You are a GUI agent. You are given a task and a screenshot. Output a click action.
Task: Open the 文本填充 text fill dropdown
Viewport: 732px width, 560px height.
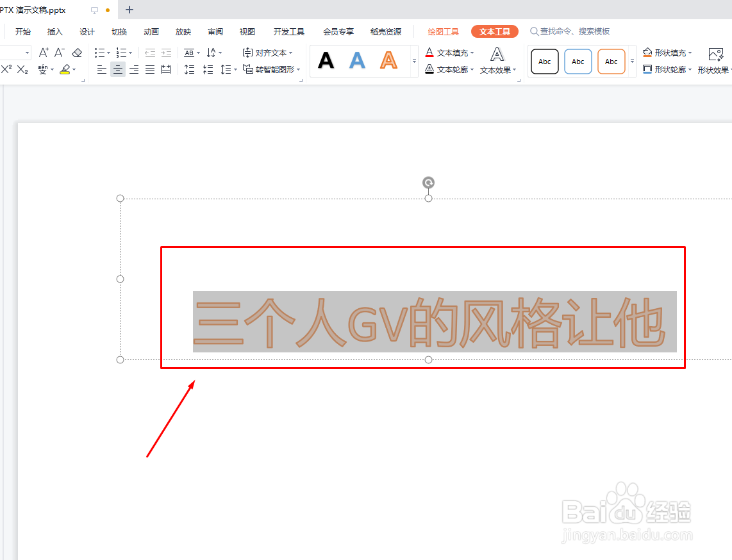point(449,53)
